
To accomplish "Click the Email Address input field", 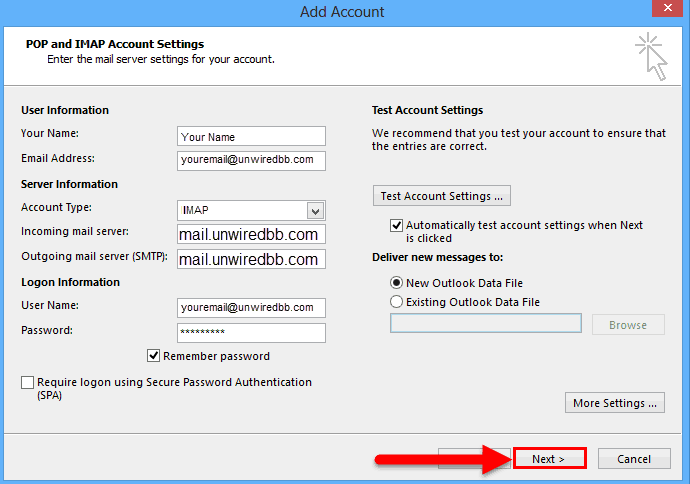I will pos(251,161).
